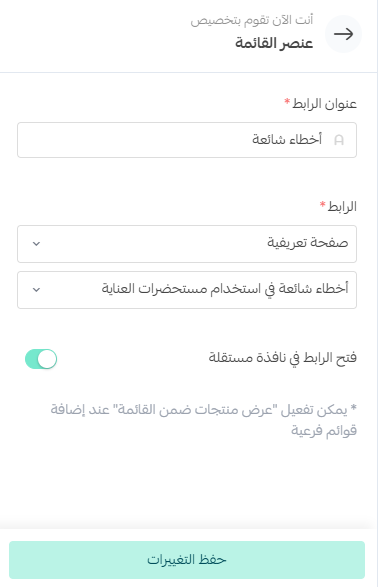The width and height of the screenshot is (379, 587).
Task: Click the 'الرابط' field label
Action: (342, 207)
